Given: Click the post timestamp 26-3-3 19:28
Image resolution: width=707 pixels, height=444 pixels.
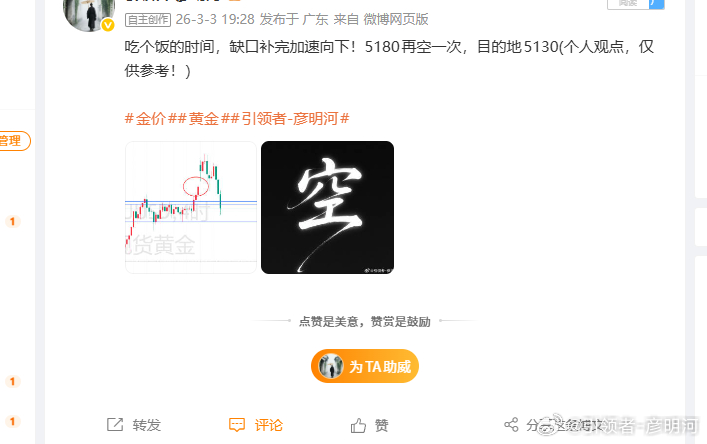Looking at the screenshot, I should [215, 19].
